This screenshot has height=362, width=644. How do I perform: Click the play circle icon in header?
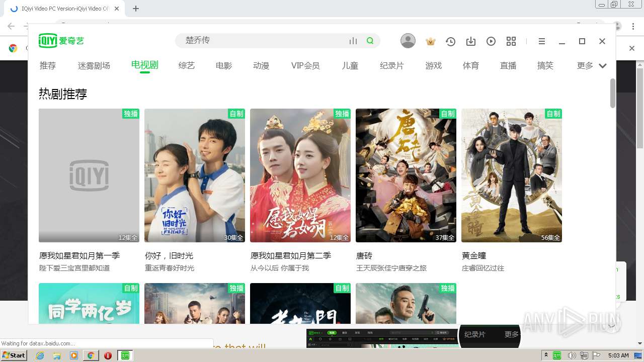pyautogui.click(x=491, y=42)
